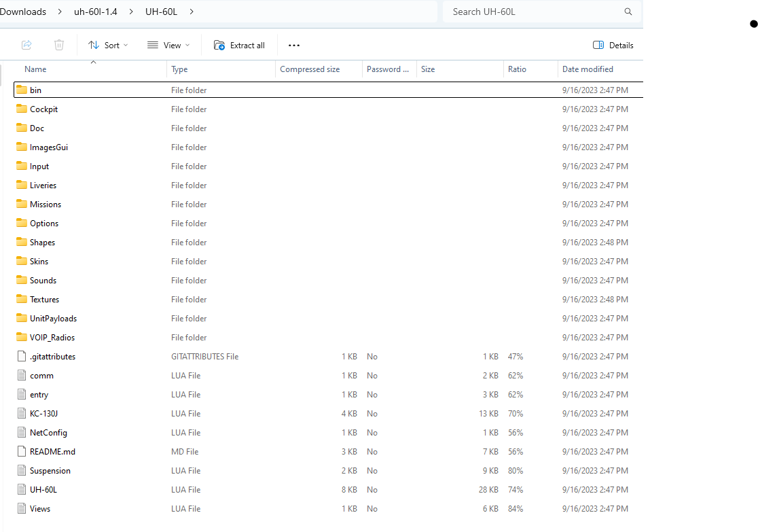The image size is (758, 532).
Task: Click the 4 KB compressed size cell
Action: pos(349,414)
